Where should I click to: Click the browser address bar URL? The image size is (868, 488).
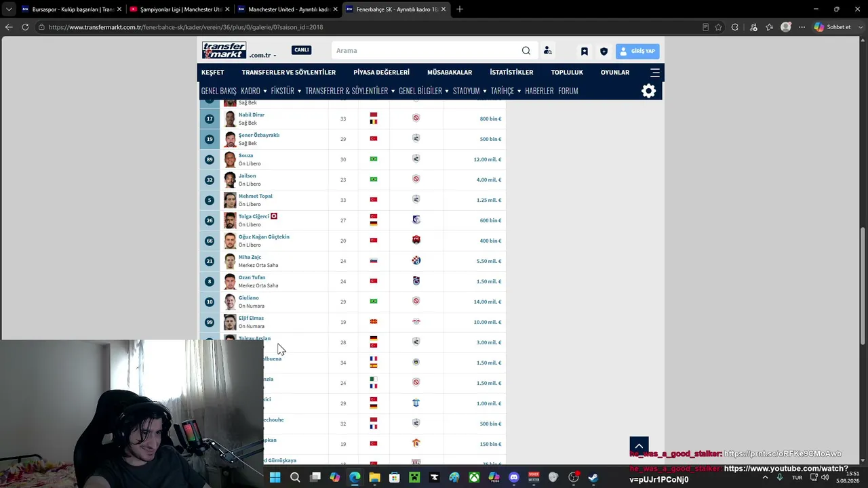186,27
